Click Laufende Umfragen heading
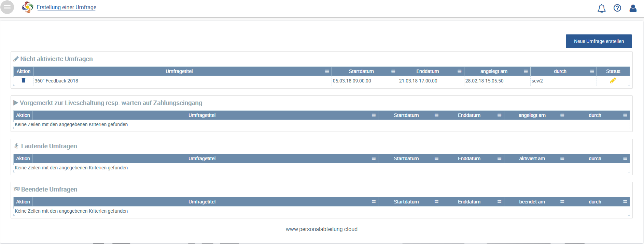 49,146
